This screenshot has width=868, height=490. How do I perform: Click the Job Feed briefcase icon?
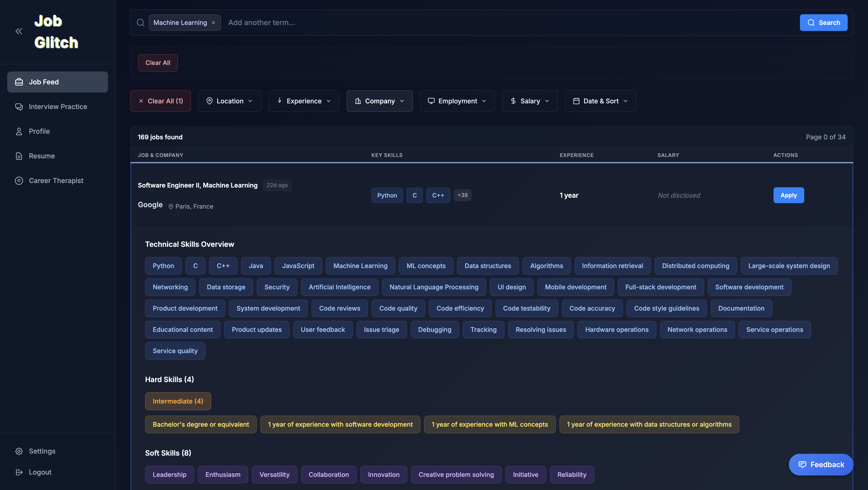19,82
